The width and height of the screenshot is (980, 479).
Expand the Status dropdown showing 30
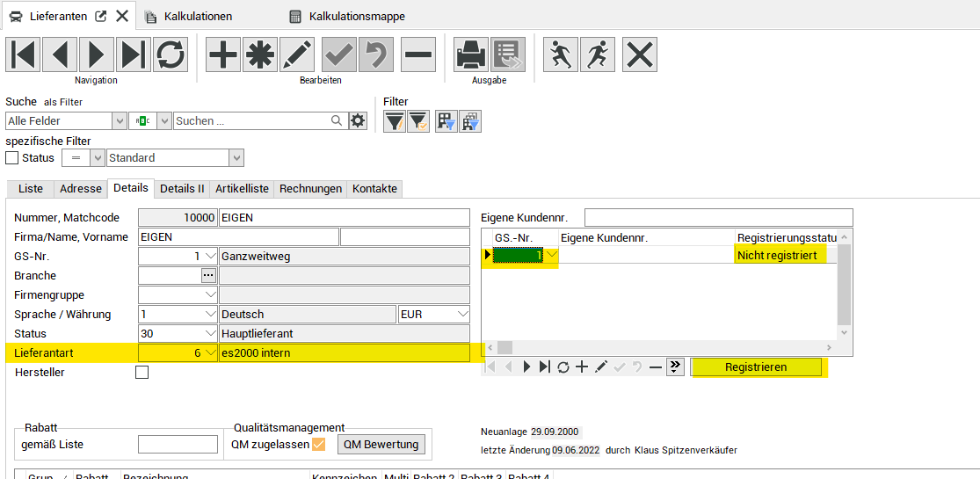209,333
